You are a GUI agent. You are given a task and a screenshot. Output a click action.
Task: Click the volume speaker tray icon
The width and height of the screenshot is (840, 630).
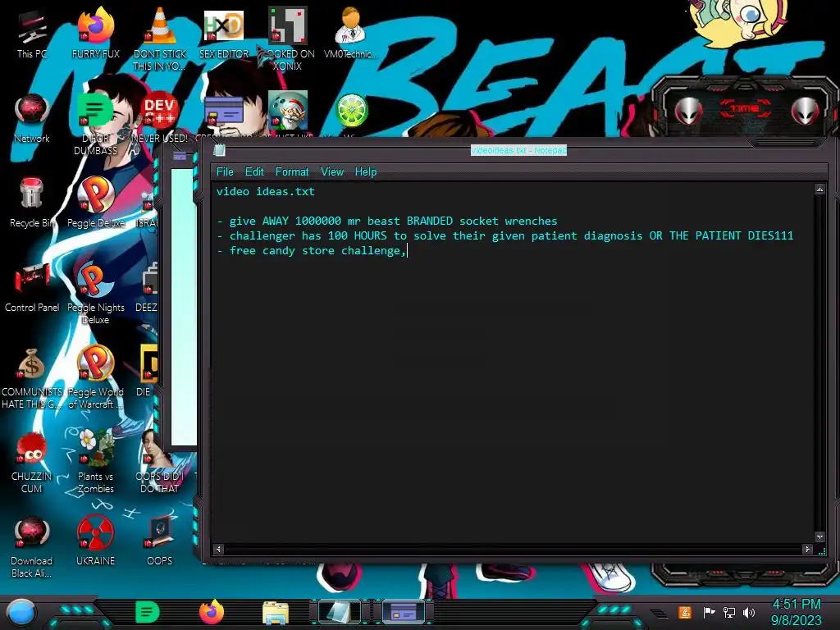click(749, 612)
